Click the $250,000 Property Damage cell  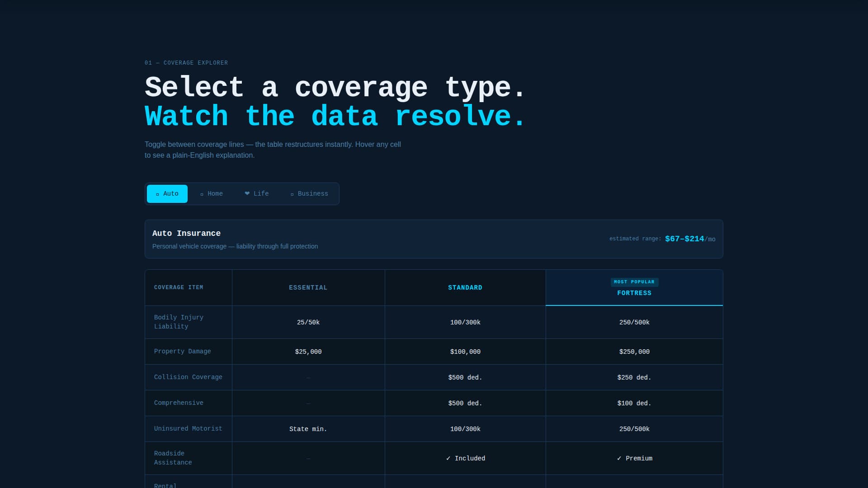tap(634, 352)
